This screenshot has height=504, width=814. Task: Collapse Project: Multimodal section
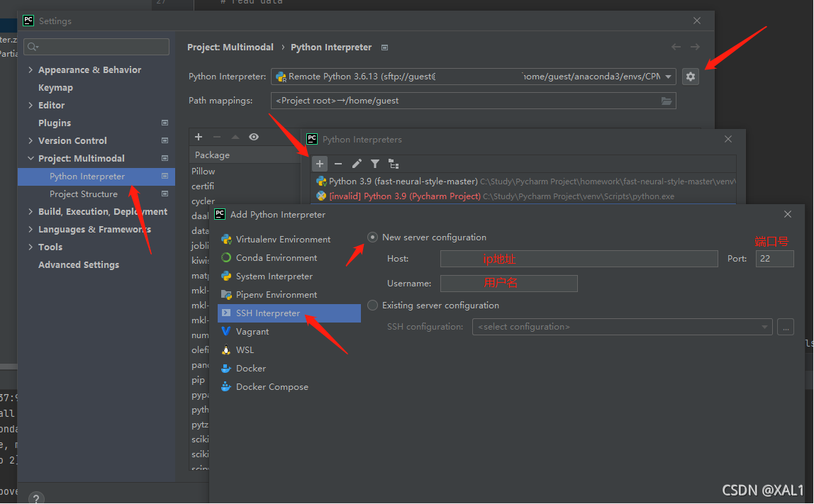pyautogui.click(x=30, y=158)
